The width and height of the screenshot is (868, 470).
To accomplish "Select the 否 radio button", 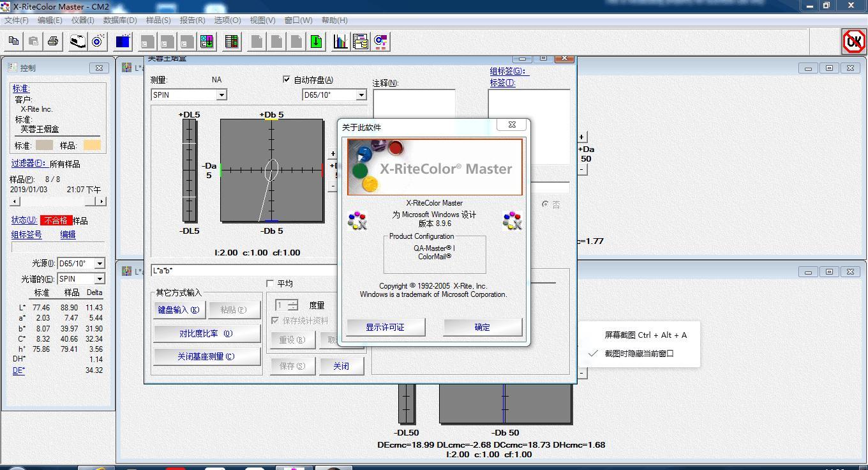I will [x=546, y=204].
